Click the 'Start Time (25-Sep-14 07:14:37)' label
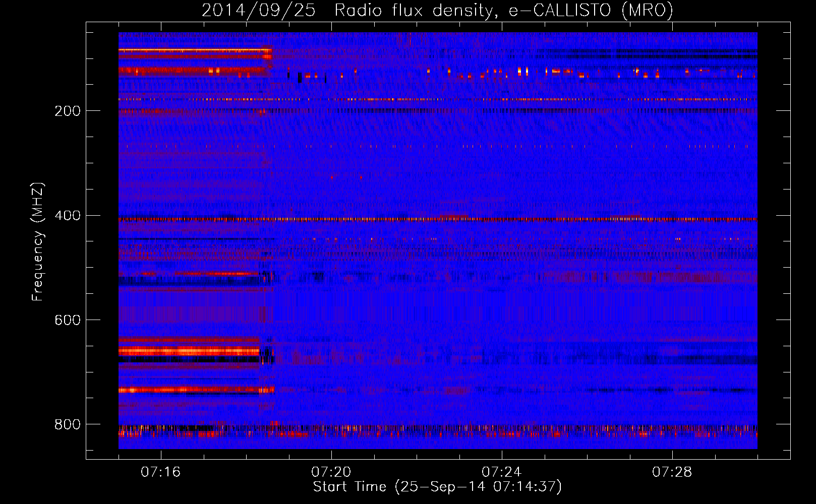The height and width of the screenshot is (504, 816). [x=437, y=487]
